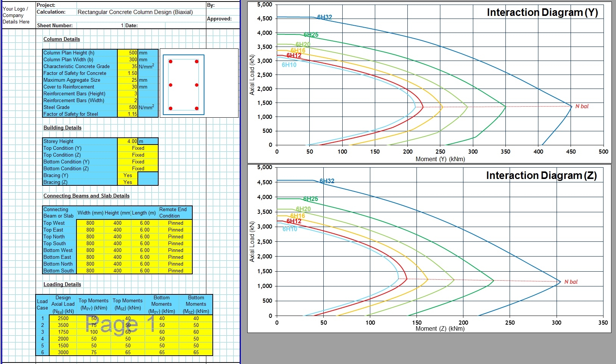
Task: Open Top West Remote End Condition cell
Action: pyautogui.click(x=175, y=223)
